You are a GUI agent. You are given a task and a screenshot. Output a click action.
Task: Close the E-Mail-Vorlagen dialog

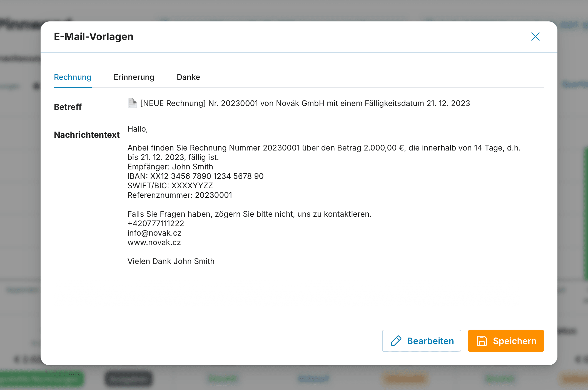tap(535, 36)
